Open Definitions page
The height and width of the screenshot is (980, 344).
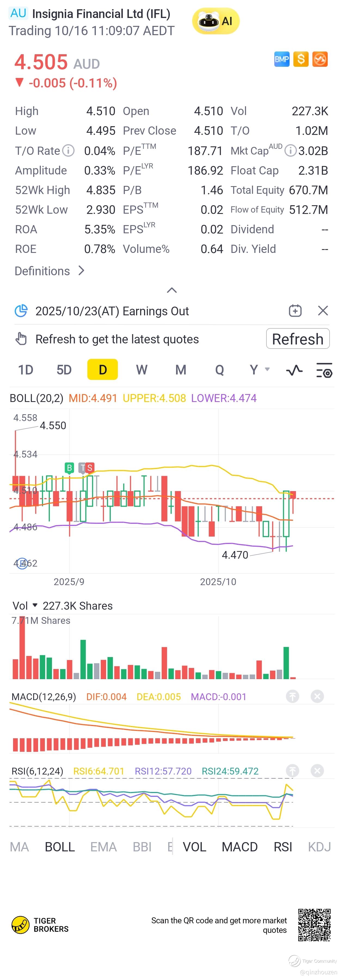click(50, 271)
